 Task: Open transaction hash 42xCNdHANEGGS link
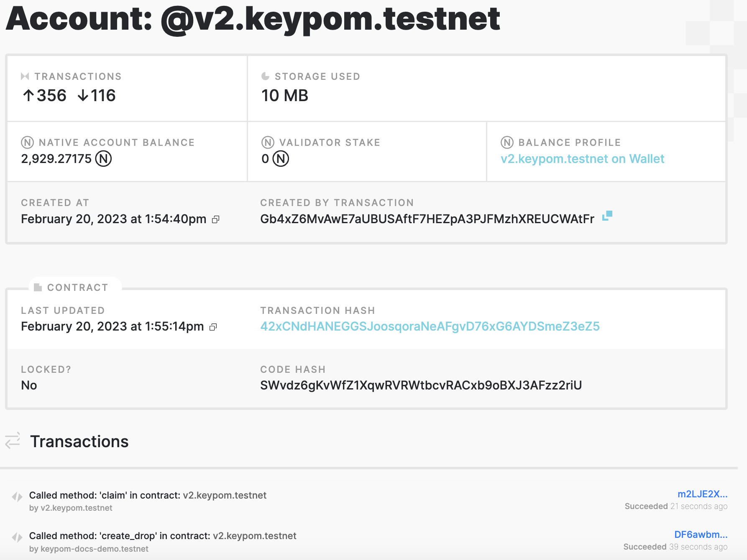coord(430,327)
